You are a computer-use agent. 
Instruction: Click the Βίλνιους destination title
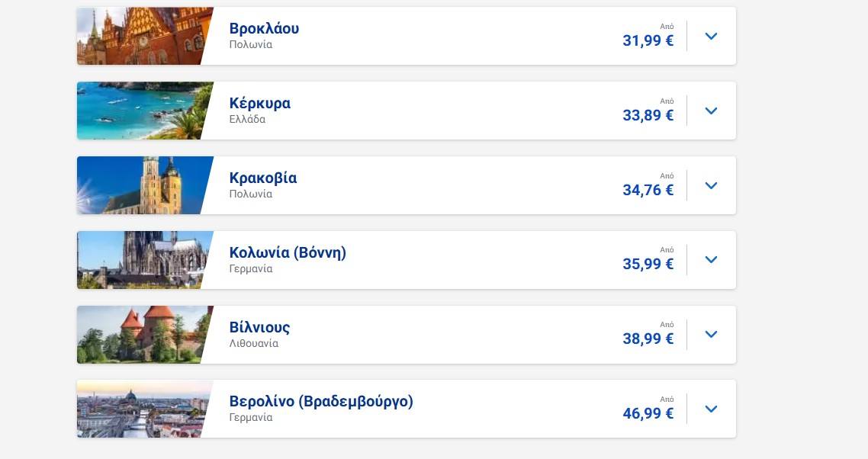259,328
